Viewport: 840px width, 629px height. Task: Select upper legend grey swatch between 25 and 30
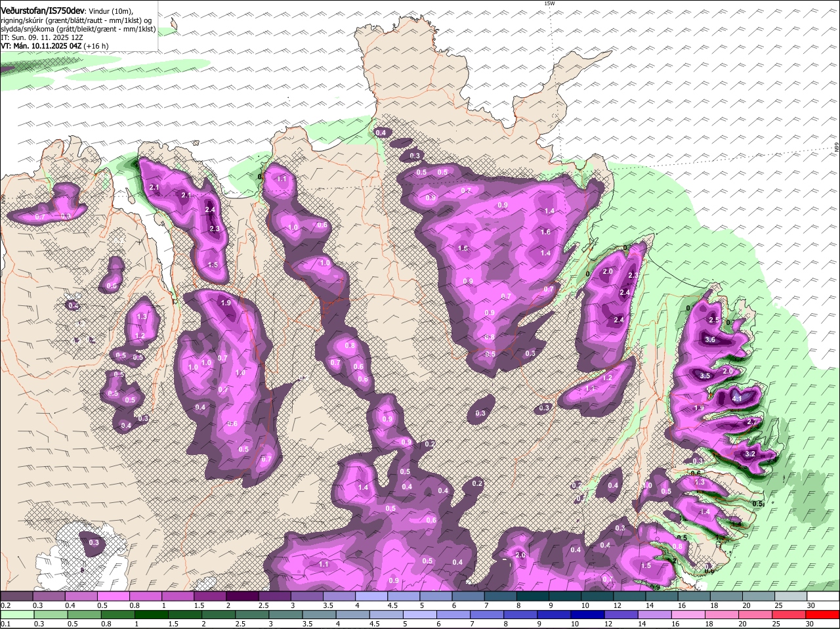click(x=791, y=596)
